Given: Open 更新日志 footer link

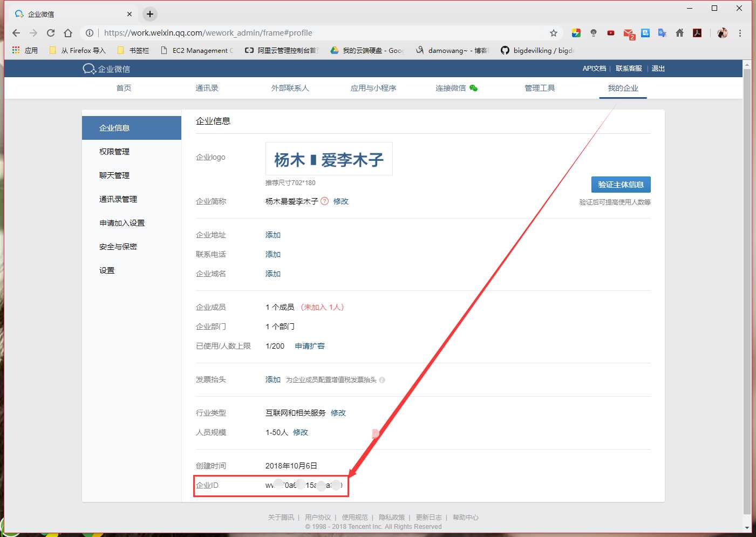Looking at the screenshot, I should click(428, 517).
